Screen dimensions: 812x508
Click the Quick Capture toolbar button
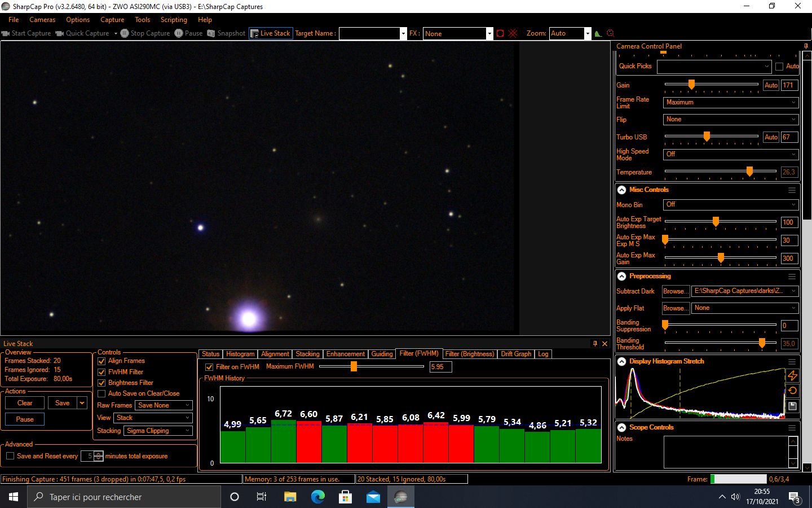pyautogui.click(x=82, y=33)
